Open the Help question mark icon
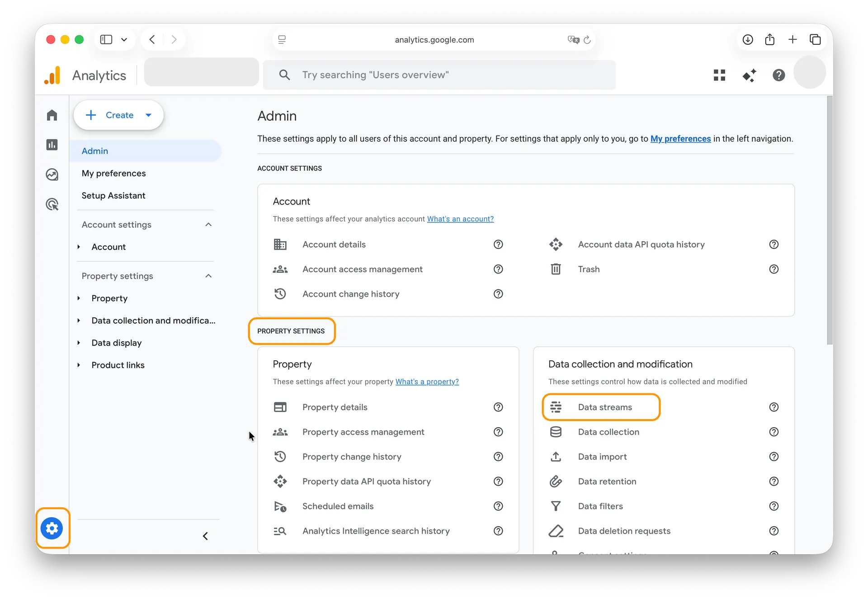 pyautogui.click(x=778, y=75)
